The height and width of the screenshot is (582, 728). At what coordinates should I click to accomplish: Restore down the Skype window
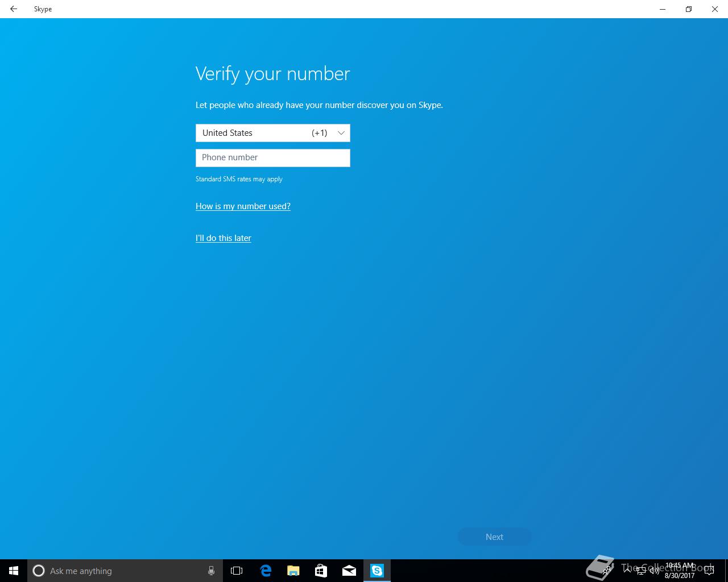click(689, 9)
